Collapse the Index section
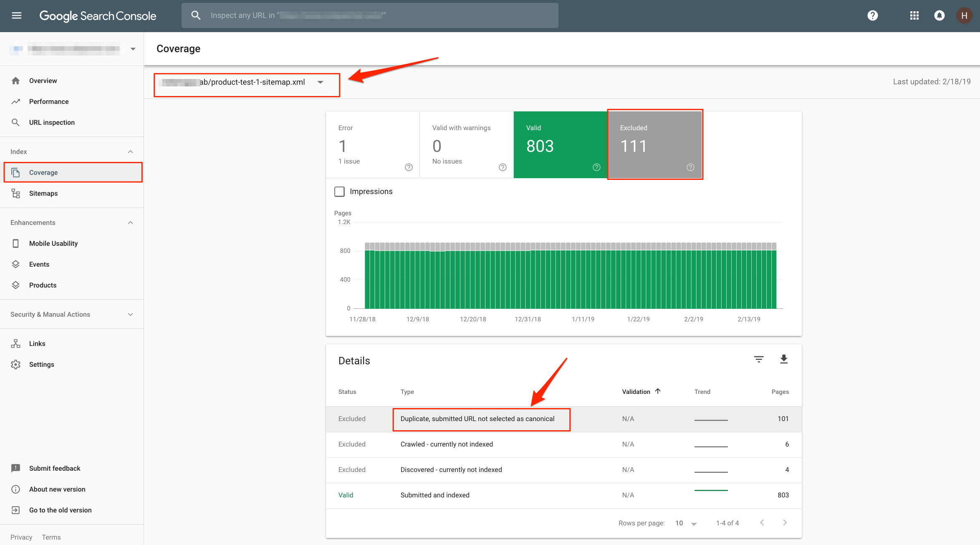Image resolution: width=980 pixels, height=545 pixels. [x=130, y=151]
